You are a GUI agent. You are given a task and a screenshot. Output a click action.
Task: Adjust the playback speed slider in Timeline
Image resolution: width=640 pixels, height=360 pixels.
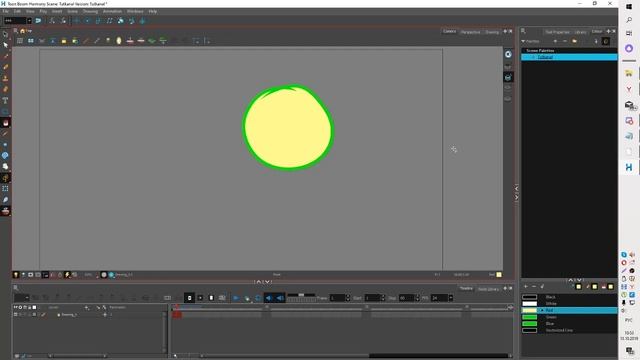click(x=301, y=295)
